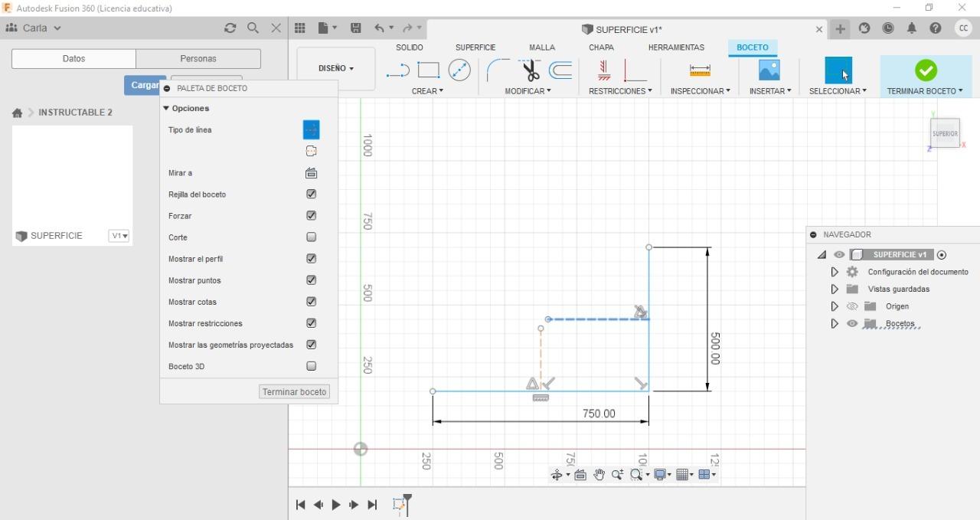The width and height of the screenshot is (980, 520).
Task: Click the Save disk icon
Action: tap(356, 28)
